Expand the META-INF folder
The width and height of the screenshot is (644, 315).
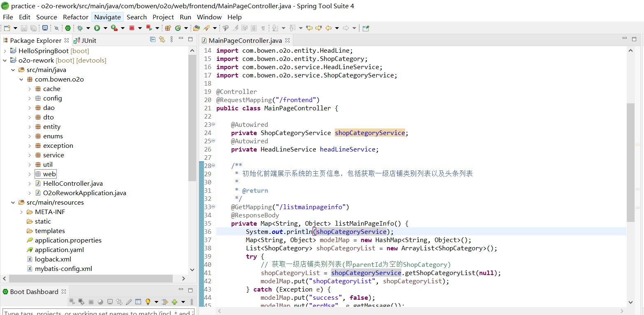21,212
